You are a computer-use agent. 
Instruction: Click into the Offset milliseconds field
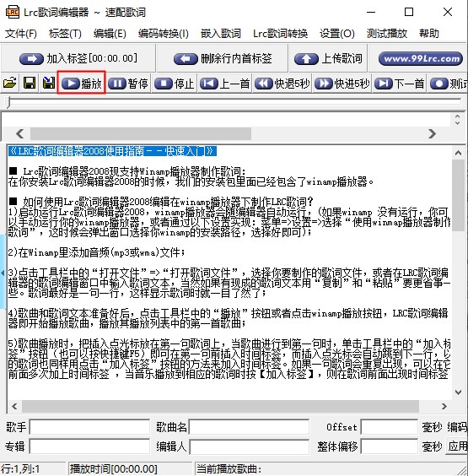coord(389,427)
